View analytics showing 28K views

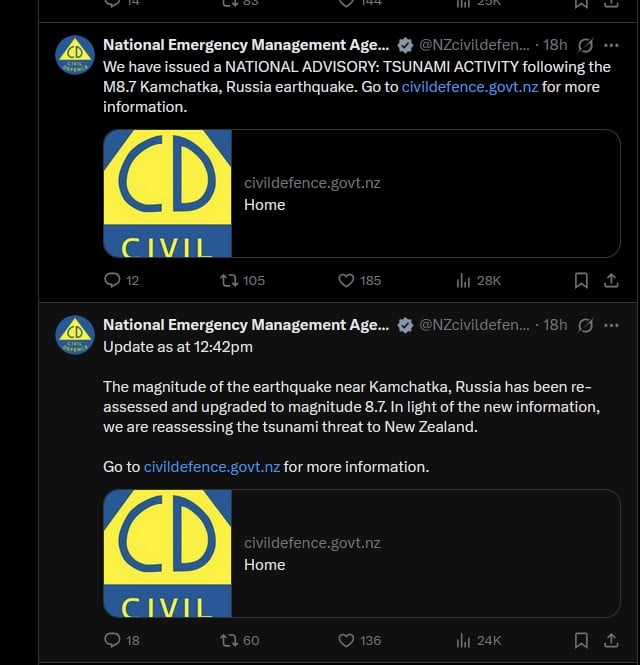pos(478,280)
